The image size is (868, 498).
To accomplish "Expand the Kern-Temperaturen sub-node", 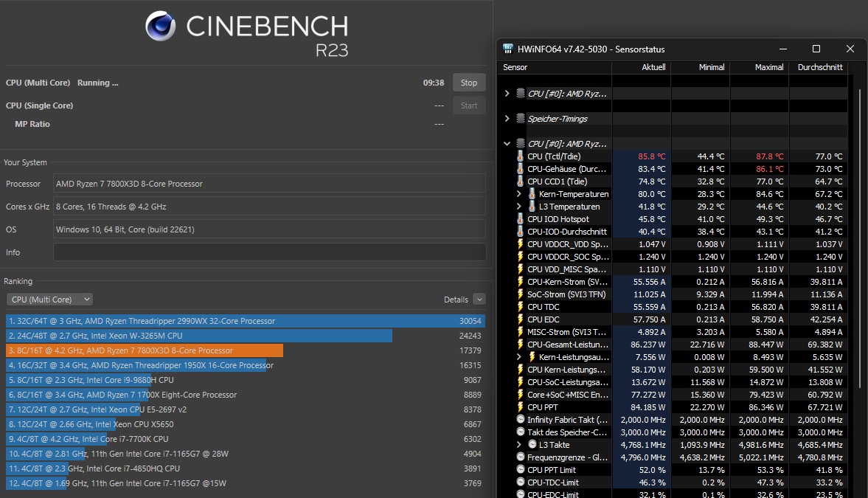I will pos(518,194).
